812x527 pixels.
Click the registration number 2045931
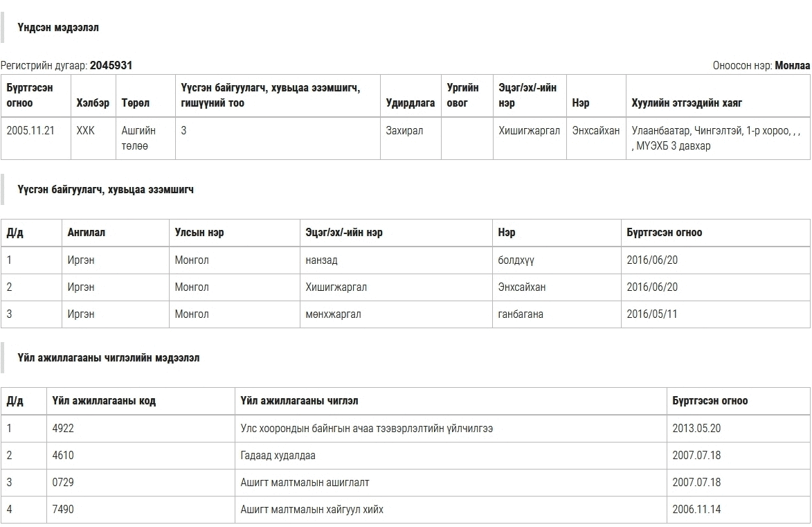(x=111, y=66)
